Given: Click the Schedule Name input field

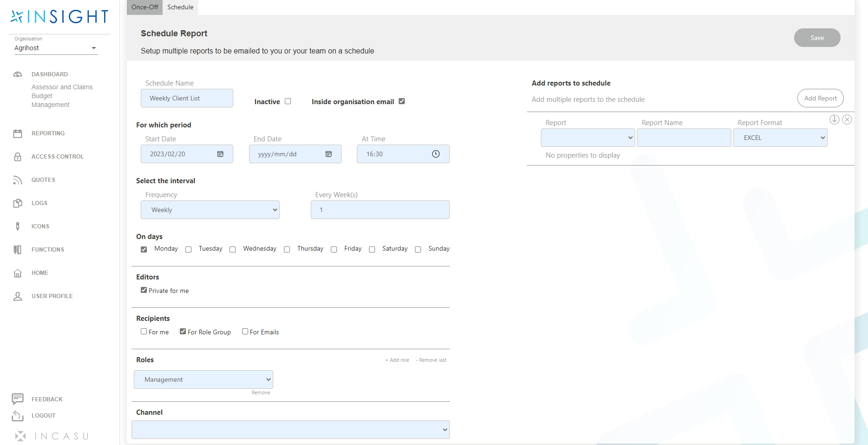Looking at the screenshot, I should click(x=187, y=98).
